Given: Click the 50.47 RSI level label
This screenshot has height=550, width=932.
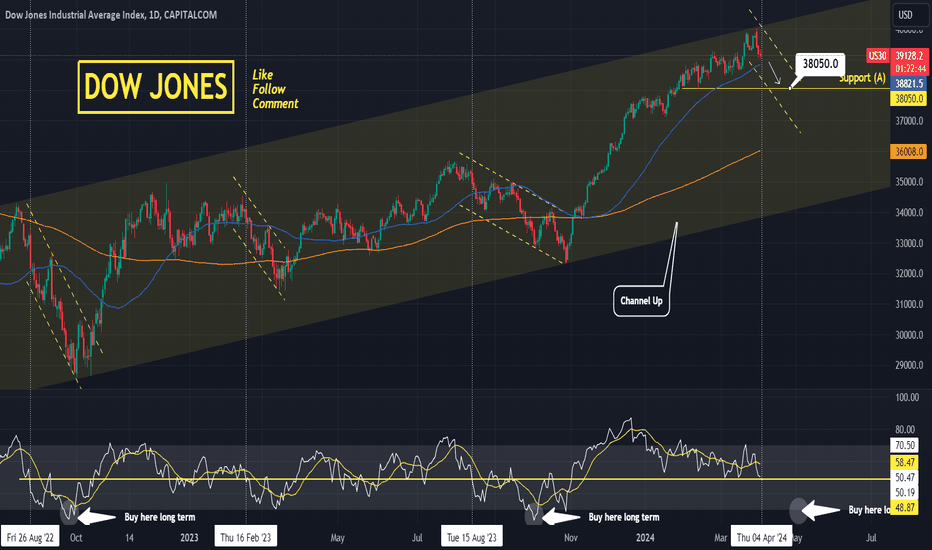Looking at the screenshot, I should 905,477.
